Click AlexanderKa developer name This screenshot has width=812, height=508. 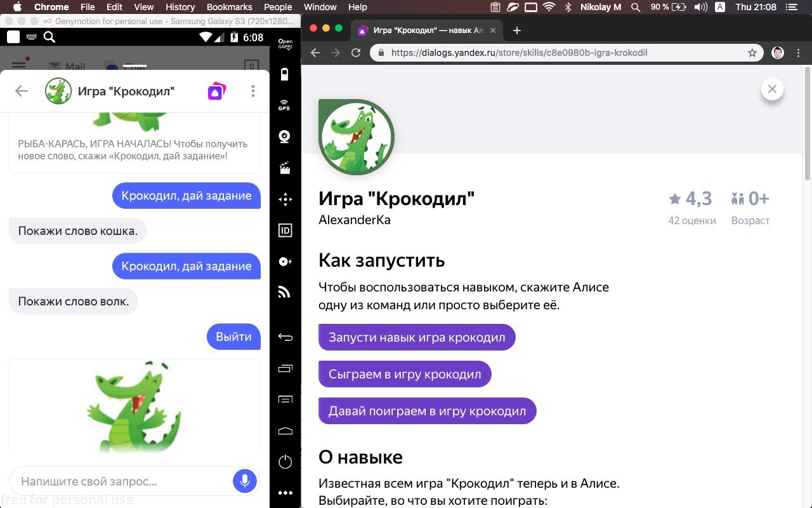coord(355,220)
